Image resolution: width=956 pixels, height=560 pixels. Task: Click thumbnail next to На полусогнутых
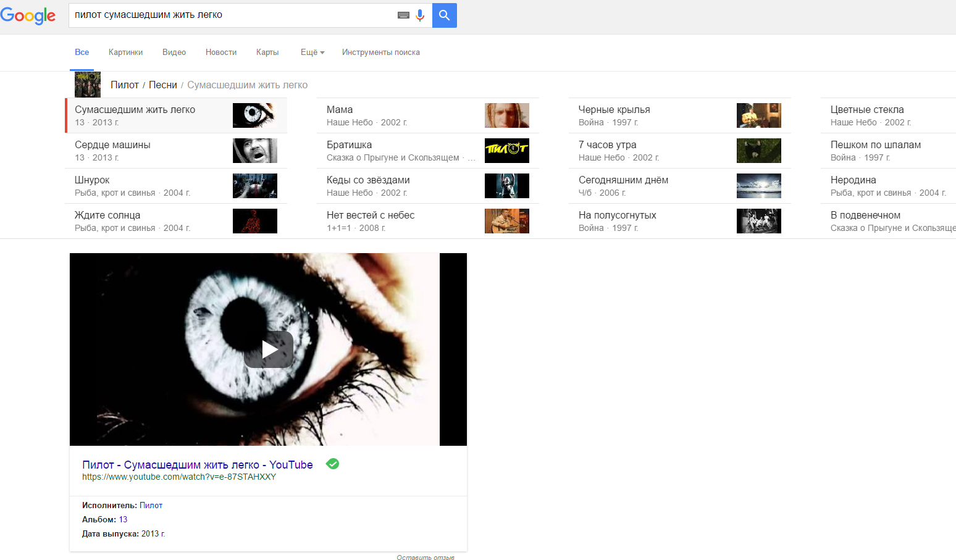[759, 221]
